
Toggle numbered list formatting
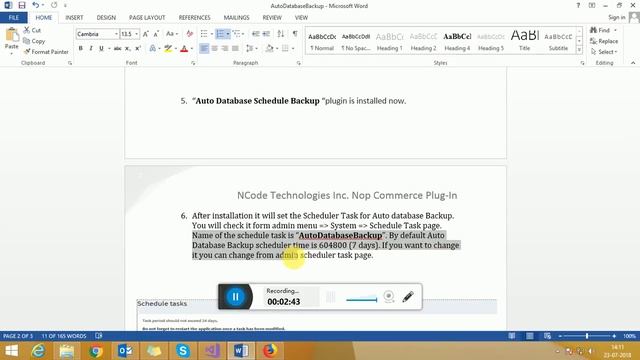tap(220, 34)
